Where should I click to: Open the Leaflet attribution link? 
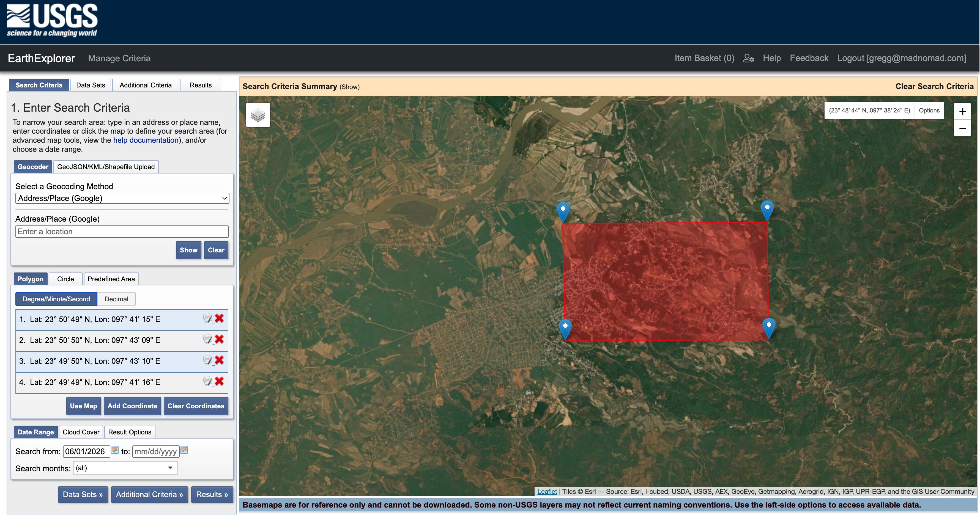click(x=547, y=492)
